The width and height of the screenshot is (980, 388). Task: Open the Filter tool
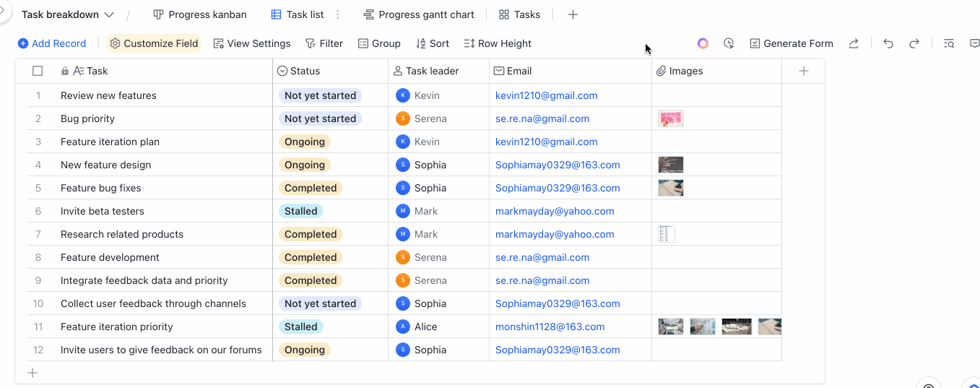[324, 43]
